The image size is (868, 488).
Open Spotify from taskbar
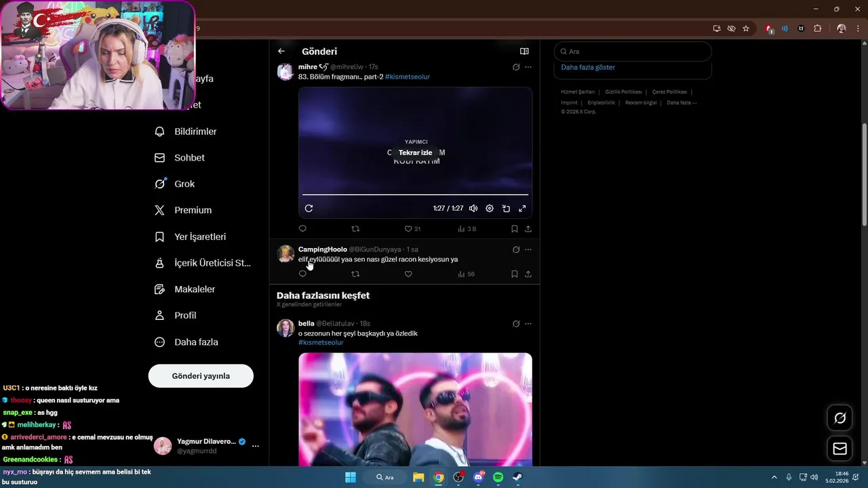coord(498,477)
